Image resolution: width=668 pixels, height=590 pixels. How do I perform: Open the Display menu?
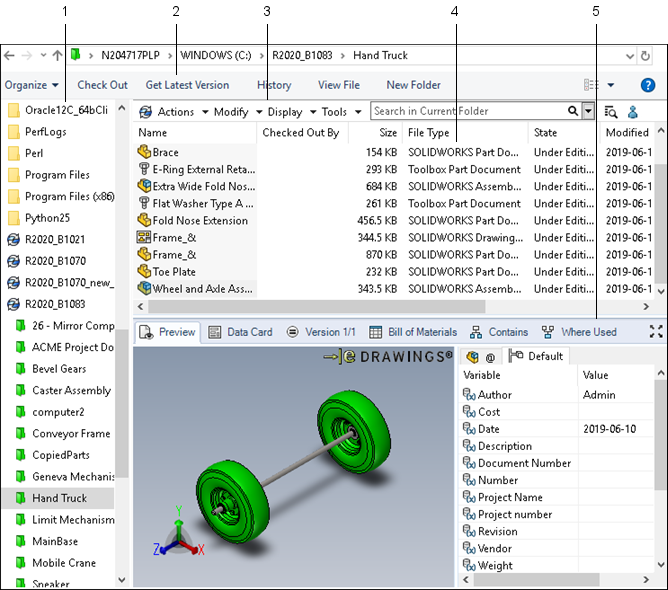click(292, 112)
